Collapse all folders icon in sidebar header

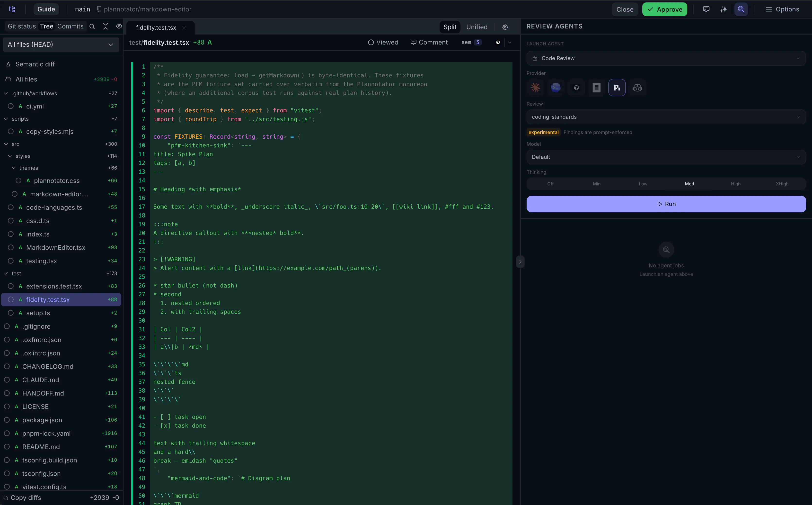pos(106,26)
